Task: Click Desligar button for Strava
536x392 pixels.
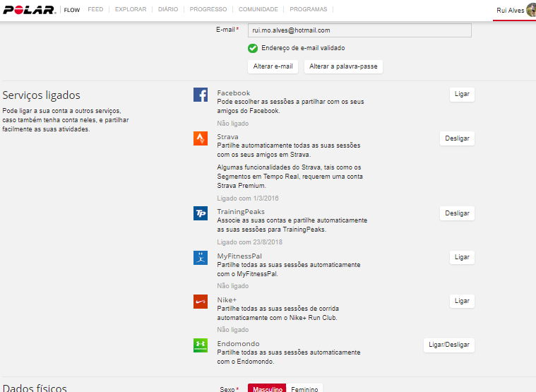Action: (457, 138)
